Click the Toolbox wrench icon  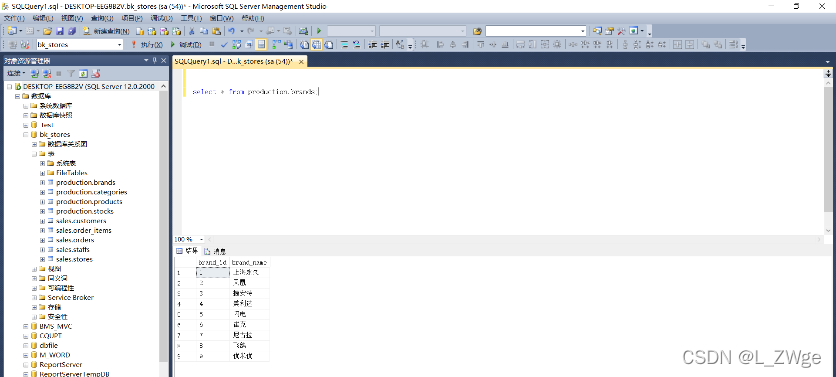point(621,31)
